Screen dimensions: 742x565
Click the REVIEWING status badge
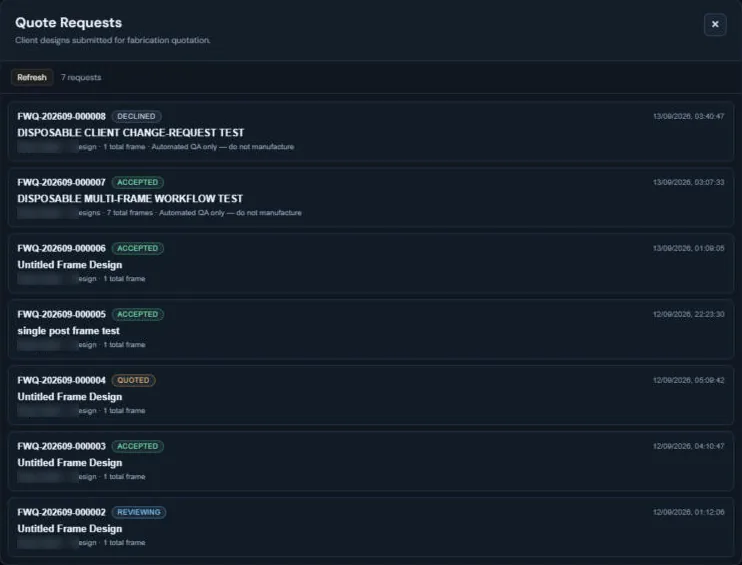pyautogui.click(x=139, y=512)
